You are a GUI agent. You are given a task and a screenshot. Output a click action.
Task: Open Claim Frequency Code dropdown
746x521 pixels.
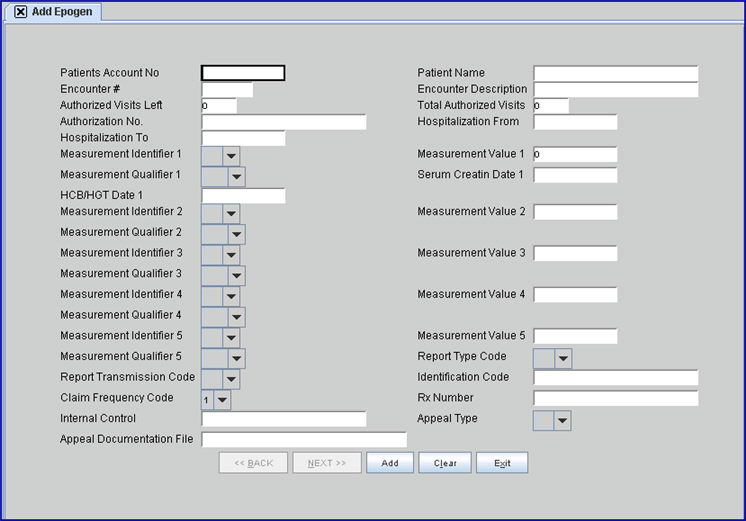point(216,400)
